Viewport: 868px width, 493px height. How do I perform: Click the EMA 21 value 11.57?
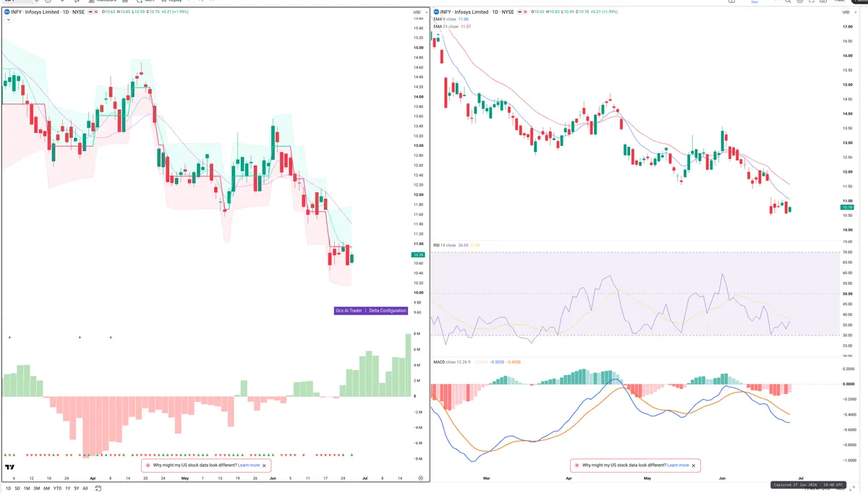[467, 27]
